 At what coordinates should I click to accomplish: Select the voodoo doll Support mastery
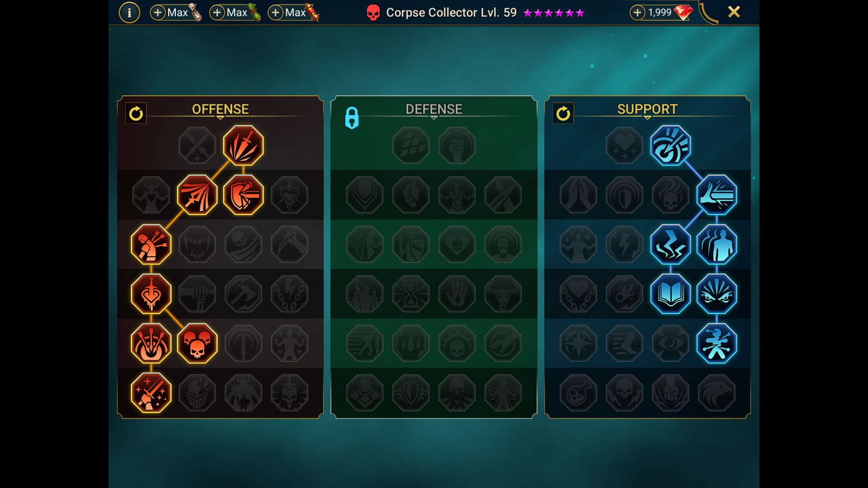click(717, 343)
